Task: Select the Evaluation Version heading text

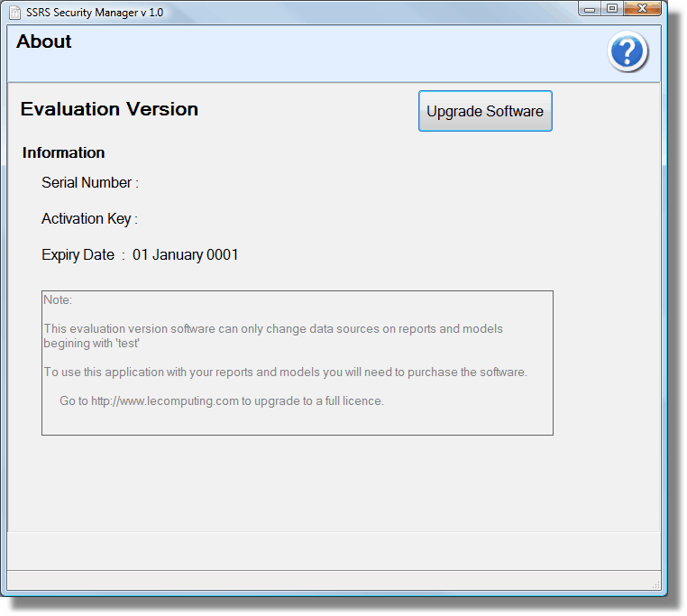Action: point(109,109)
